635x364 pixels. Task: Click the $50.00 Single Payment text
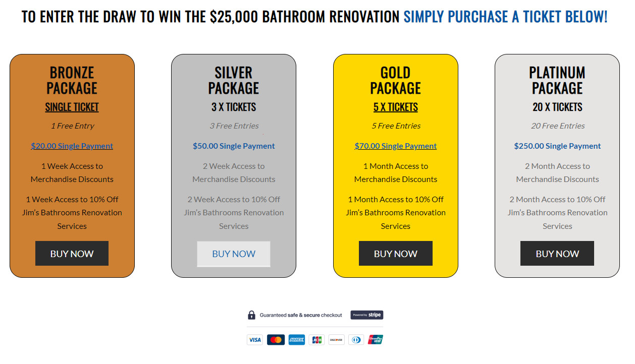point(234,146)
